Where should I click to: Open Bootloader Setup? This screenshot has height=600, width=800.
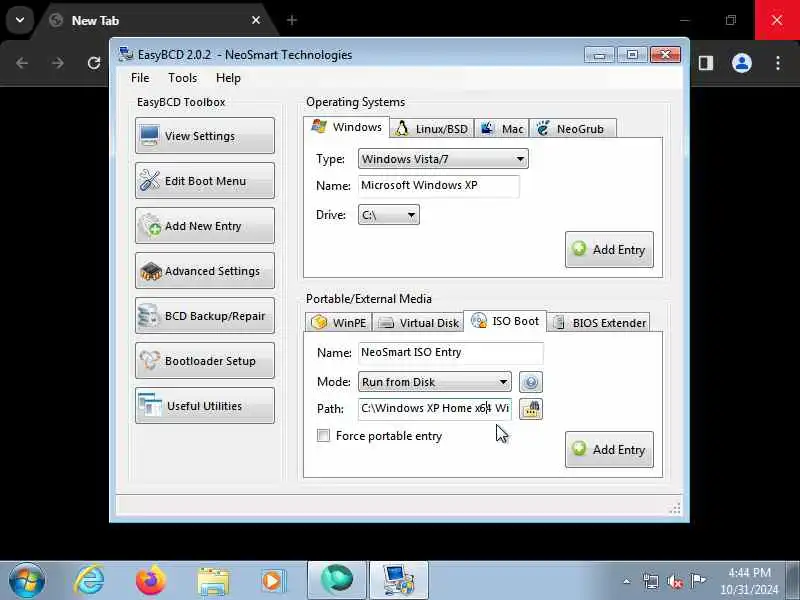tap(205, 361)
